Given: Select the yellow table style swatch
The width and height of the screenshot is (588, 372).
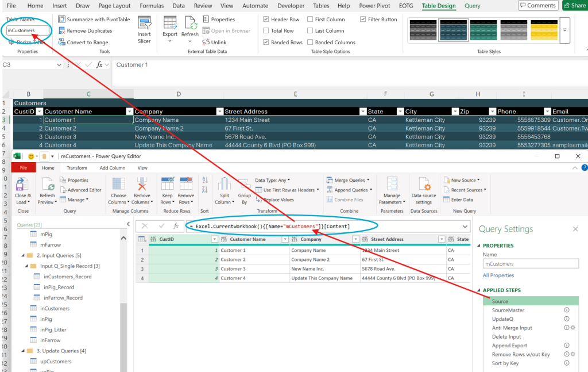Looking at the screenshot, I should point(544,30).
